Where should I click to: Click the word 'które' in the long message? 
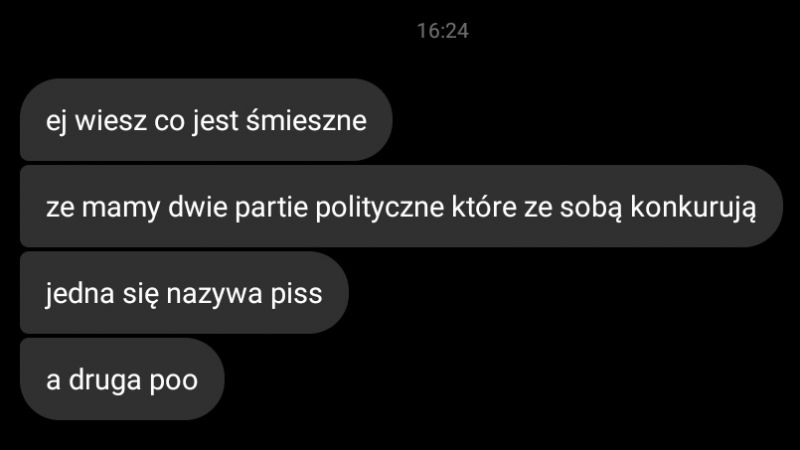pos(484,207)
